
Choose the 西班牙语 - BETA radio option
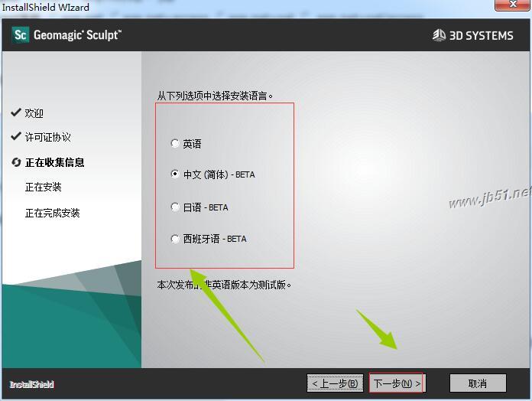tap(175, 239)
